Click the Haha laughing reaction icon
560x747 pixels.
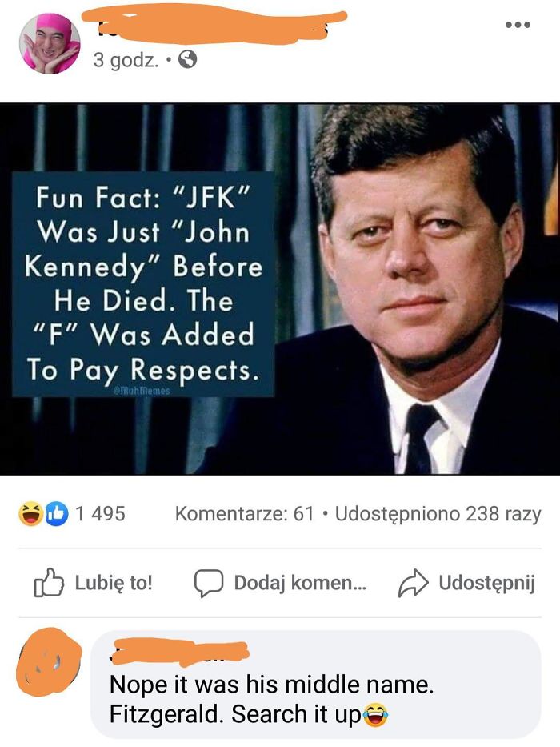(30, 513)
